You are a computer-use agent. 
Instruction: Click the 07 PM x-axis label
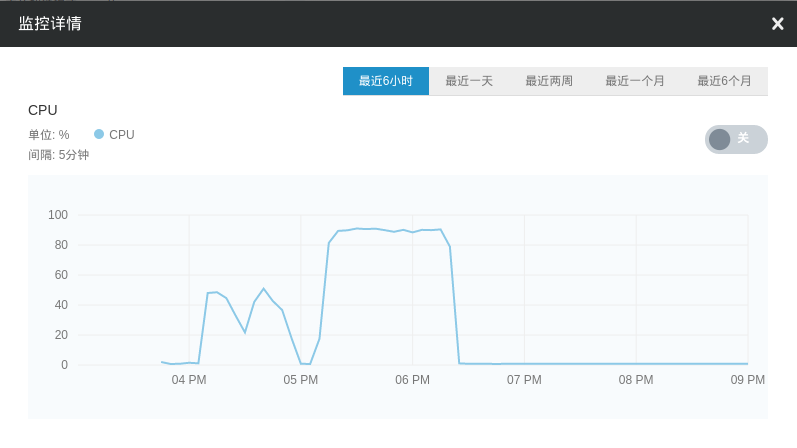[x=524, y=380]
